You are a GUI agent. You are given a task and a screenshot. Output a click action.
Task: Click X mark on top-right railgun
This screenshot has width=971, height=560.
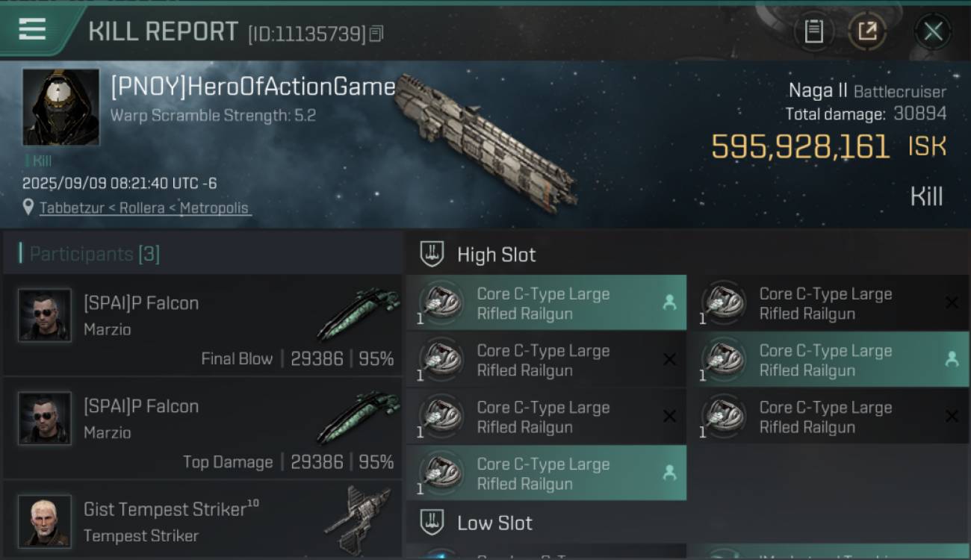click(x=952, y=302)
